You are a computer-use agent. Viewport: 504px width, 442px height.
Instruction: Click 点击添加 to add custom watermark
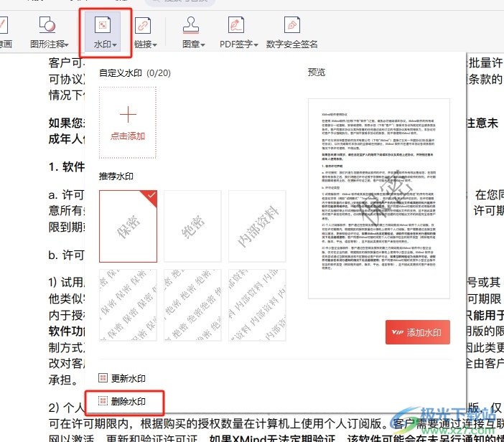point(128,123)
